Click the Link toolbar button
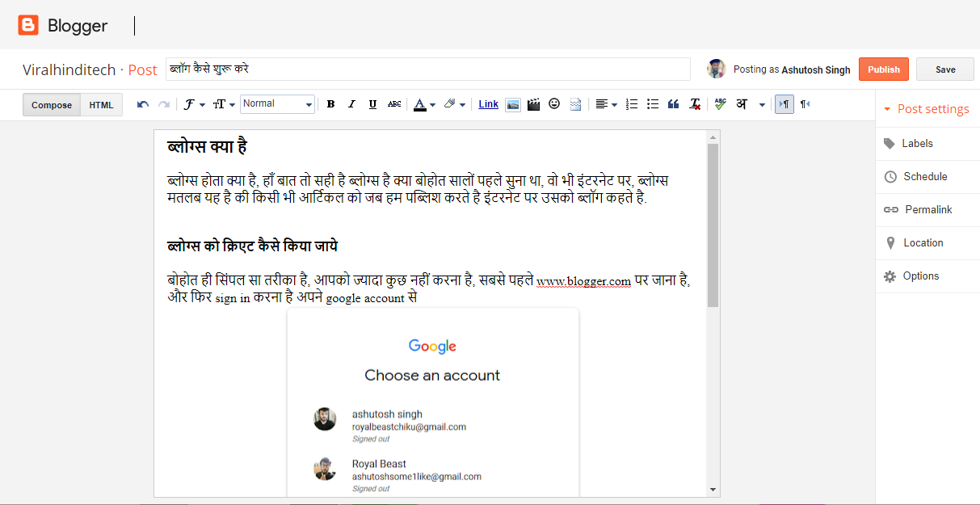This screenshot has width=980, height=505. 489,104
